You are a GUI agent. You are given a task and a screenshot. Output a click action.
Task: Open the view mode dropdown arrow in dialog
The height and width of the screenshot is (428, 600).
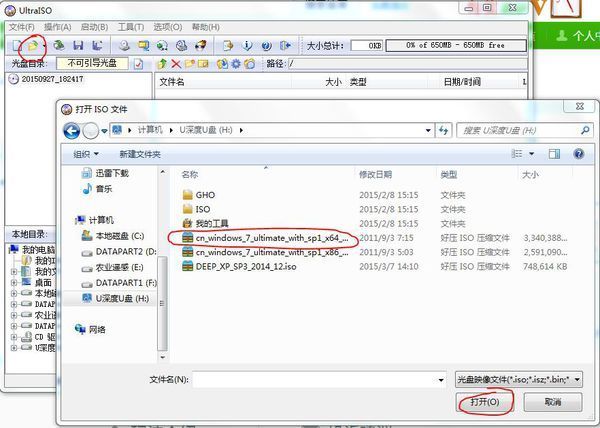tap(532, 154)
